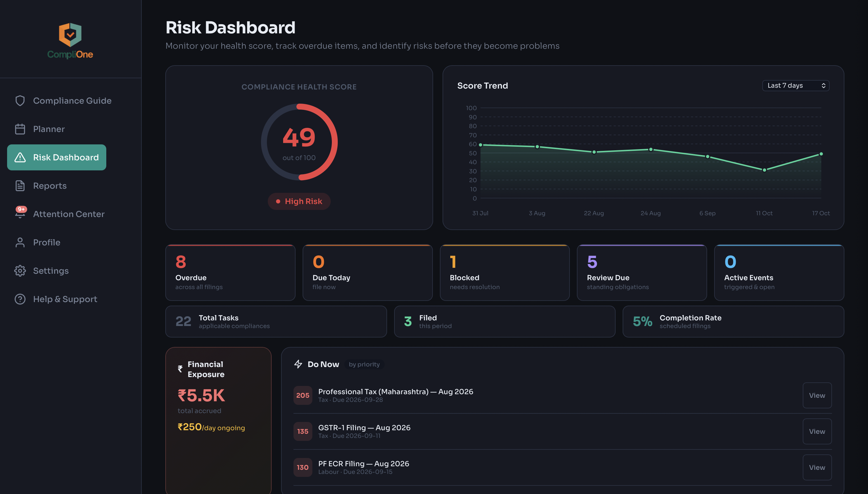This screenshot has height=494, width=868.
Task: Click the Profile person icon
Action: coord(20,242)
